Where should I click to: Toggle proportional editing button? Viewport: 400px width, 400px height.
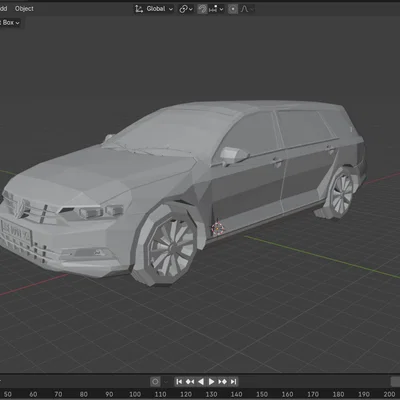click(233, 9)
